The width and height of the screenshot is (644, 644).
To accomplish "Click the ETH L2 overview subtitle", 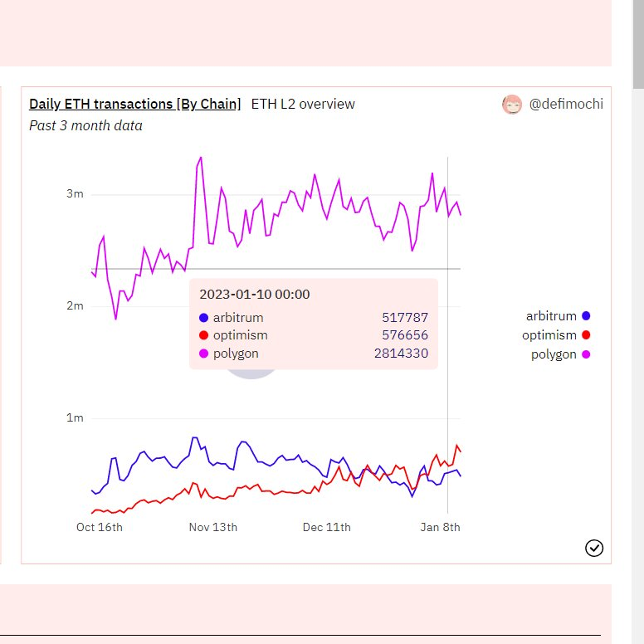I will coord(303,104).
